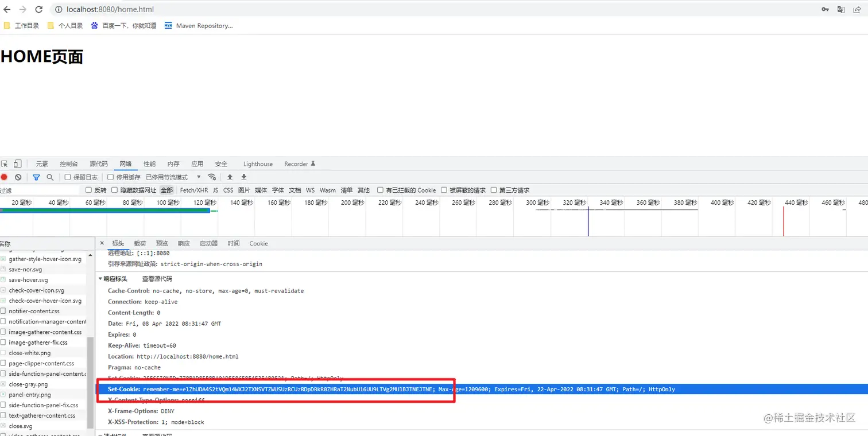
Task: Switch to the 源代码 panel
Action: point(99,163)
